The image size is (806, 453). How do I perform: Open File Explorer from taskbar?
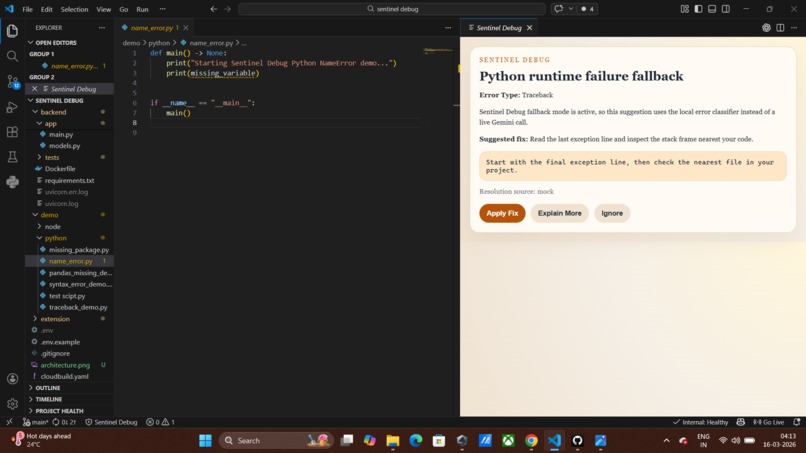393,441
